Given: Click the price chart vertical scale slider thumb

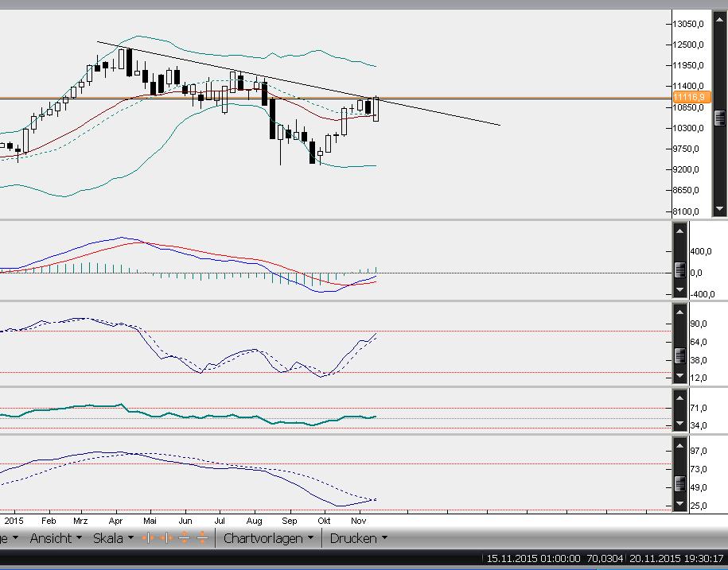Looking at the screenshot, I should point(719,118).
